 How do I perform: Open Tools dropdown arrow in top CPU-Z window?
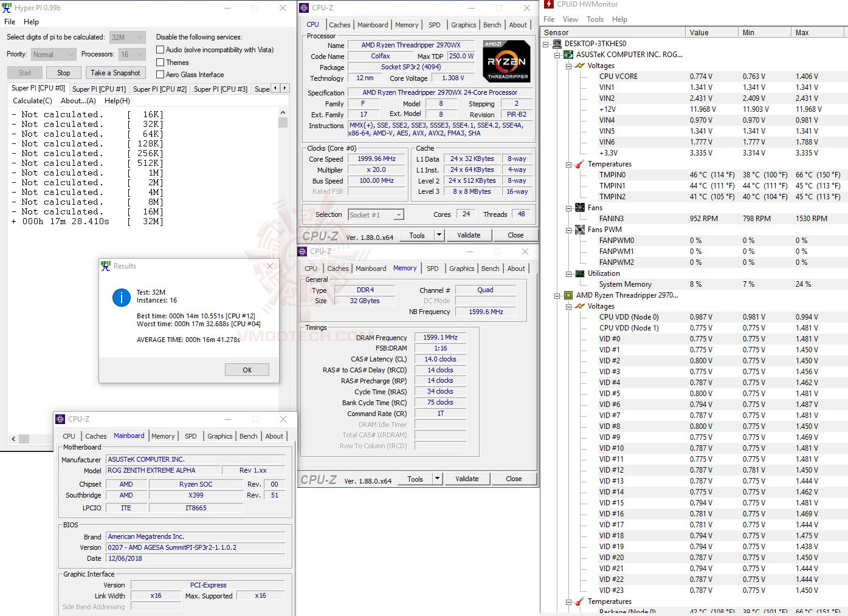click(x=439, y=235)
